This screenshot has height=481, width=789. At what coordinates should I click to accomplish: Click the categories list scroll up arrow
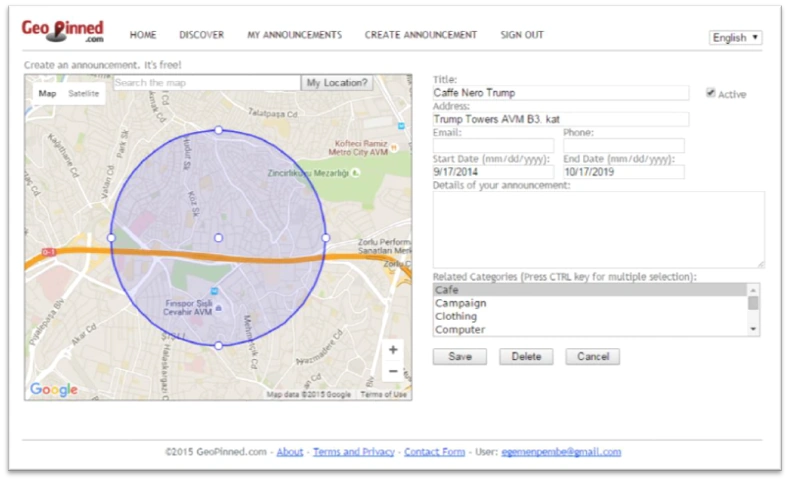[753, 290]
